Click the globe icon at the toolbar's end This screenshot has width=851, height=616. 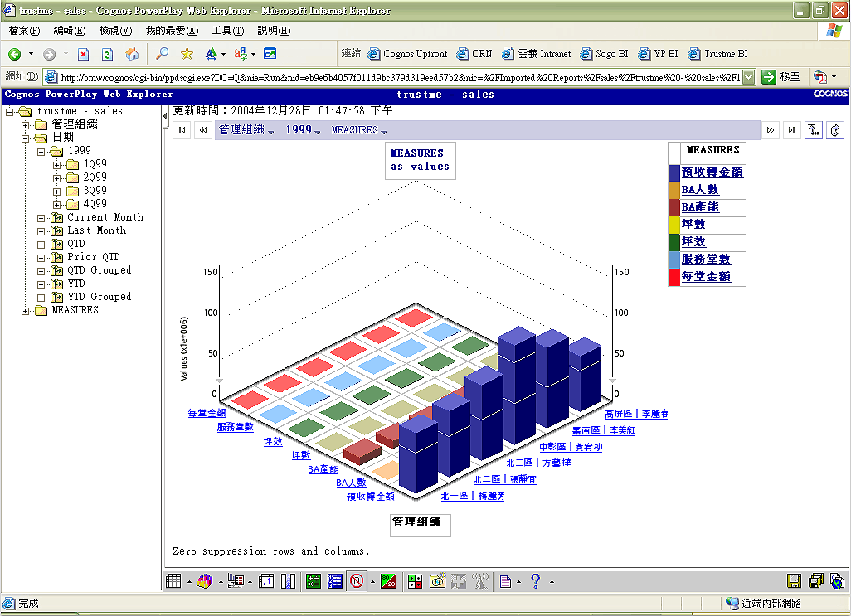[x=838, y=581]
